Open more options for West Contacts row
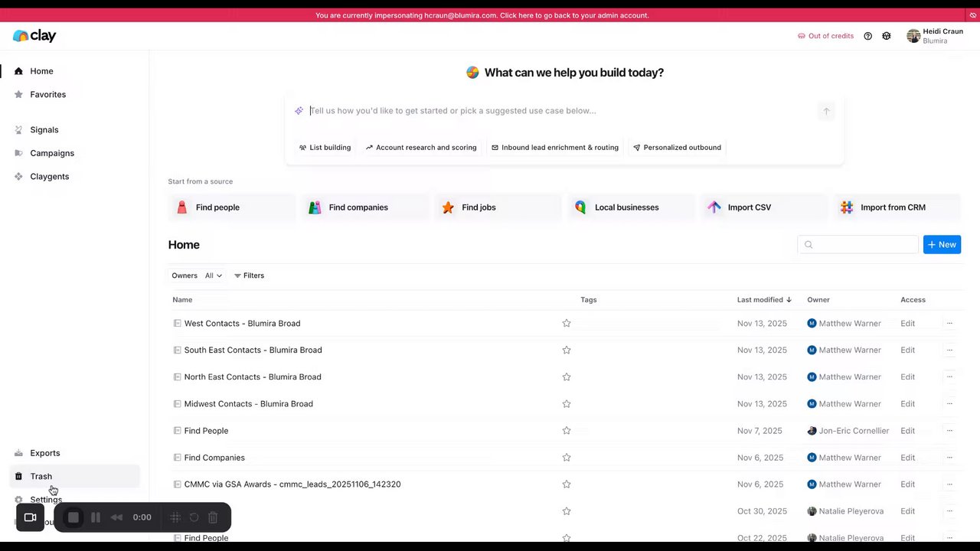Viewport: 980px width, 551px height. [949, 324]
